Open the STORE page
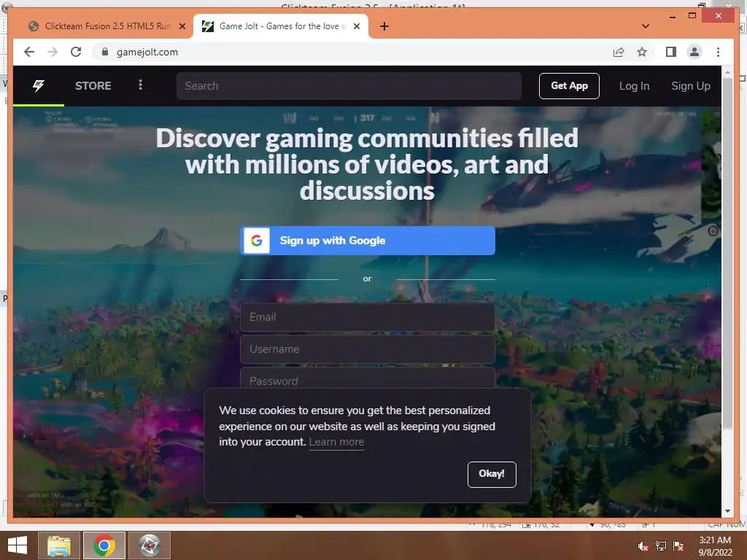 93,86
